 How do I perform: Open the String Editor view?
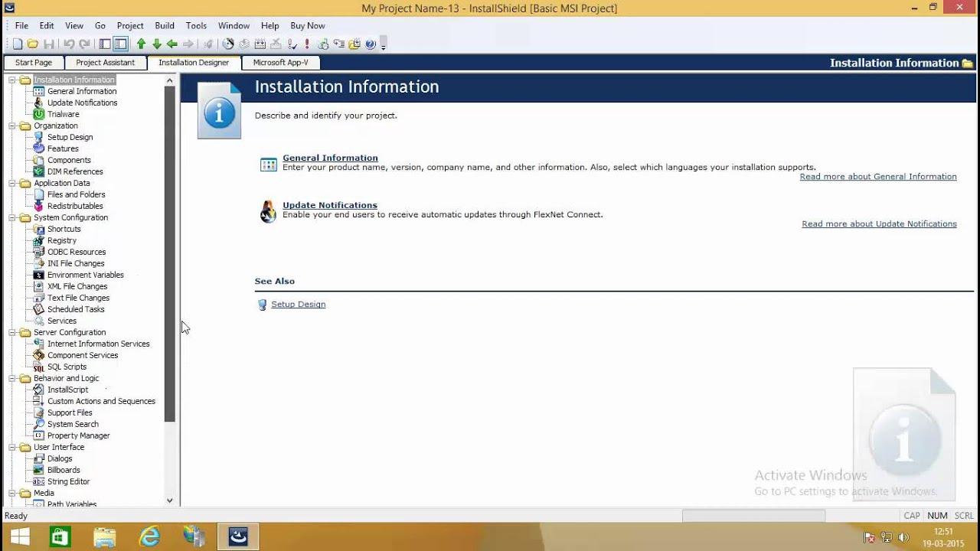(69, 481)
